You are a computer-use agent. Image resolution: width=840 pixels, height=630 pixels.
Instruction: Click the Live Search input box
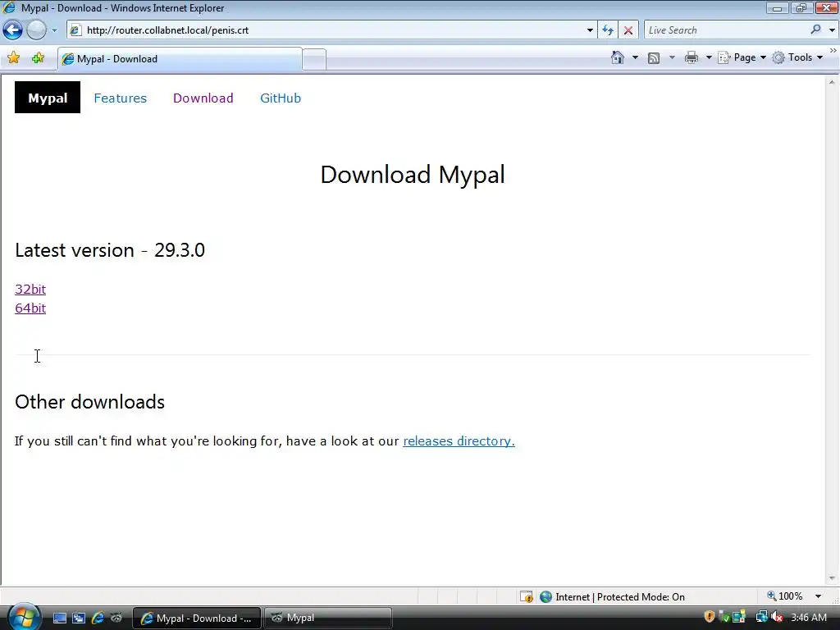pyautogui.click(x=726, y=30)
